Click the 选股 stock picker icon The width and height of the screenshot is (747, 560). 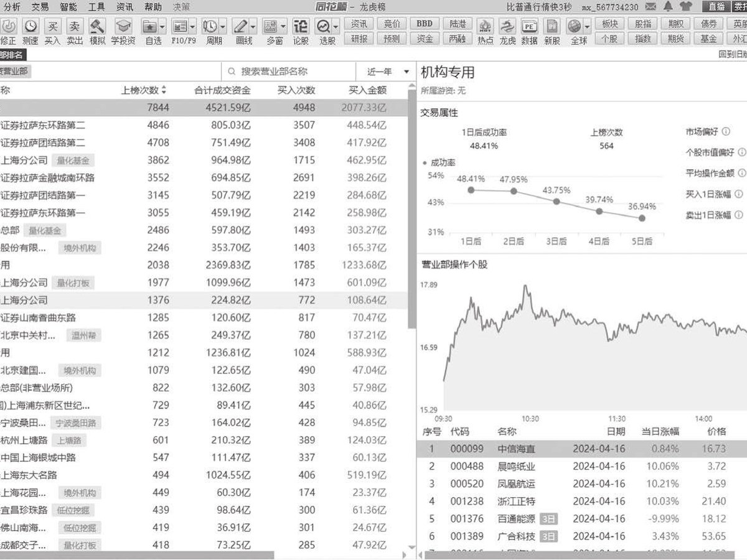coord(323,26)
